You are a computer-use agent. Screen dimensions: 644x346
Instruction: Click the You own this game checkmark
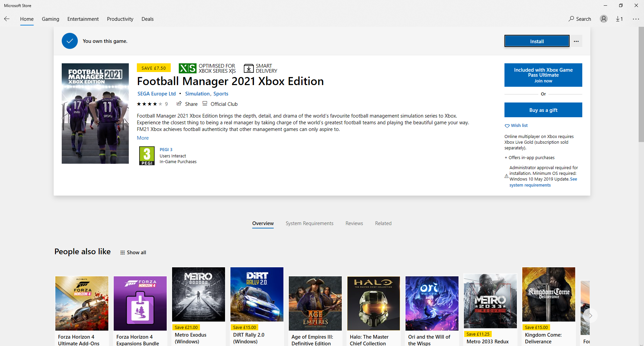click(x=70, y=41)
